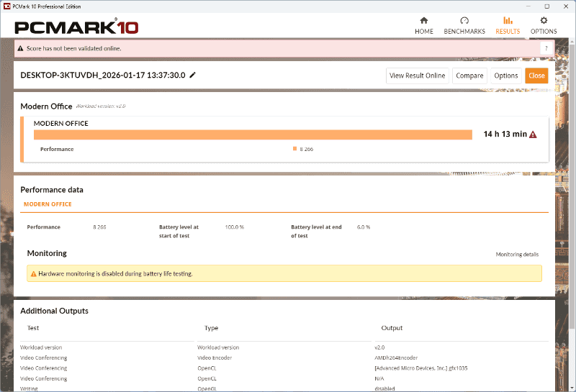The width and height of the screenshot is (576, 392).
Task: Click the N/A output value
Action: [379, 378]
